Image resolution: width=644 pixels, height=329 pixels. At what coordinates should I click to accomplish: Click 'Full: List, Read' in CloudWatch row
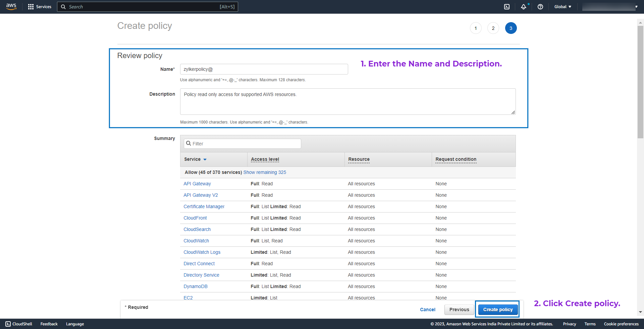pyautogui.click(x=267, y=241)
